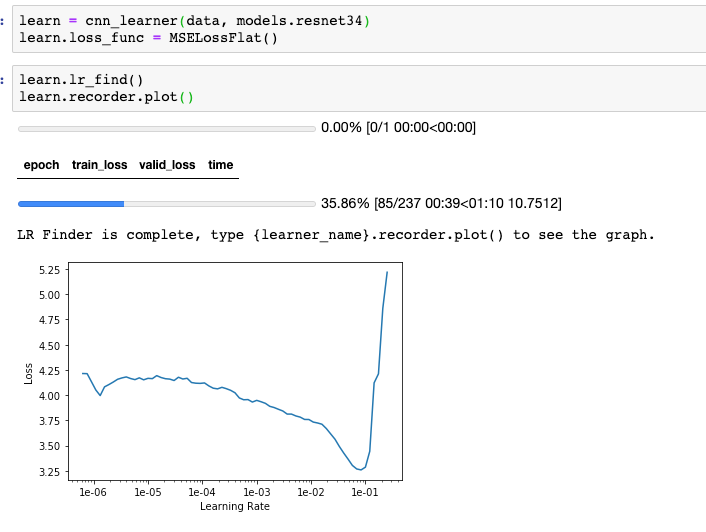Click the empty 0.00% epoch progress bar

pos(167,129)
